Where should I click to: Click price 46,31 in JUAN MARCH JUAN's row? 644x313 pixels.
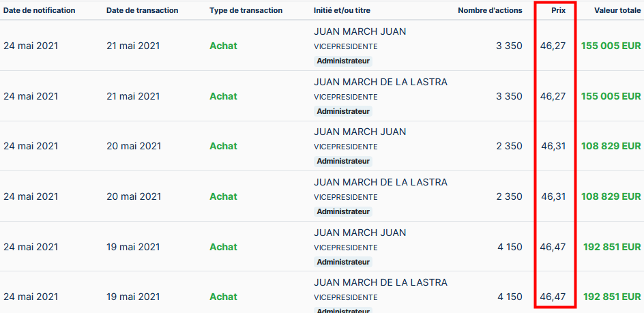tap(553, 146)
